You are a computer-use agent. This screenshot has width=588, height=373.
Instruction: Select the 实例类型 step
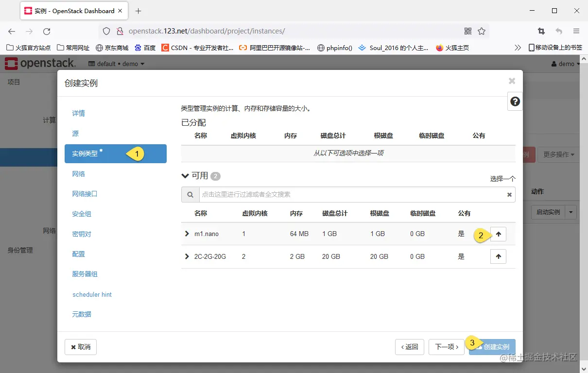(x=116, y=153)
